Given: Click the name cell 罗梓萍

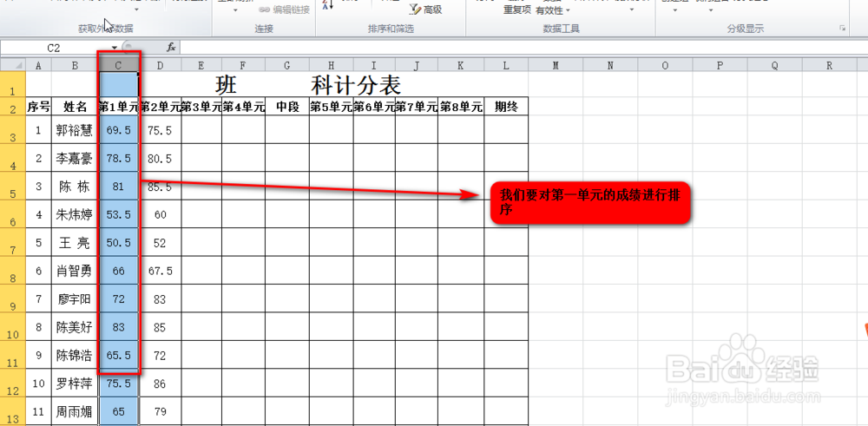Looking at the screenshot, I should [x=75, y=383].
